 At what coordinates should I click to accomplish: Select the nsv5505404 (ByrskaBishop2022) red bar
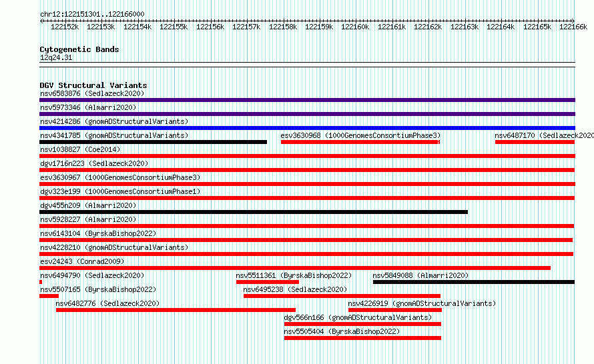[362, 338]
